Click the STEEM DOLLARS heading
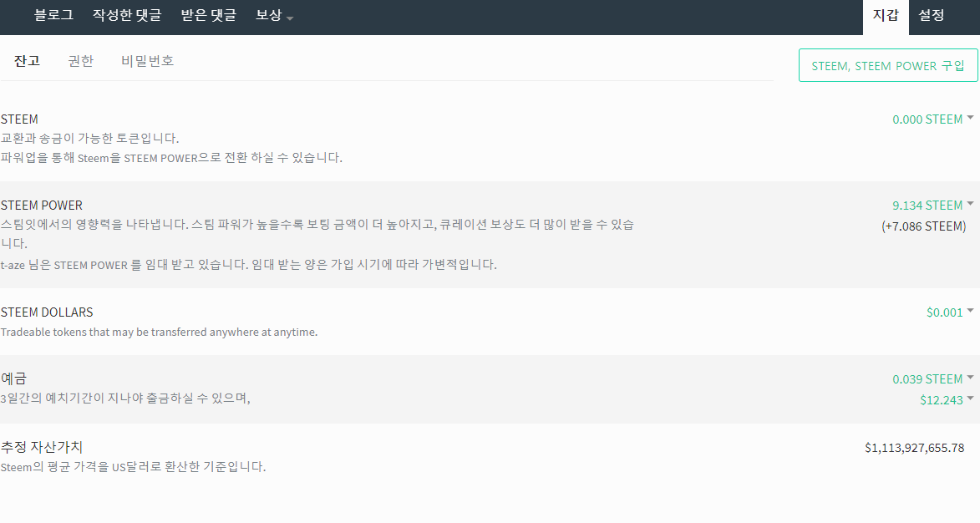 tap(47, 312)
